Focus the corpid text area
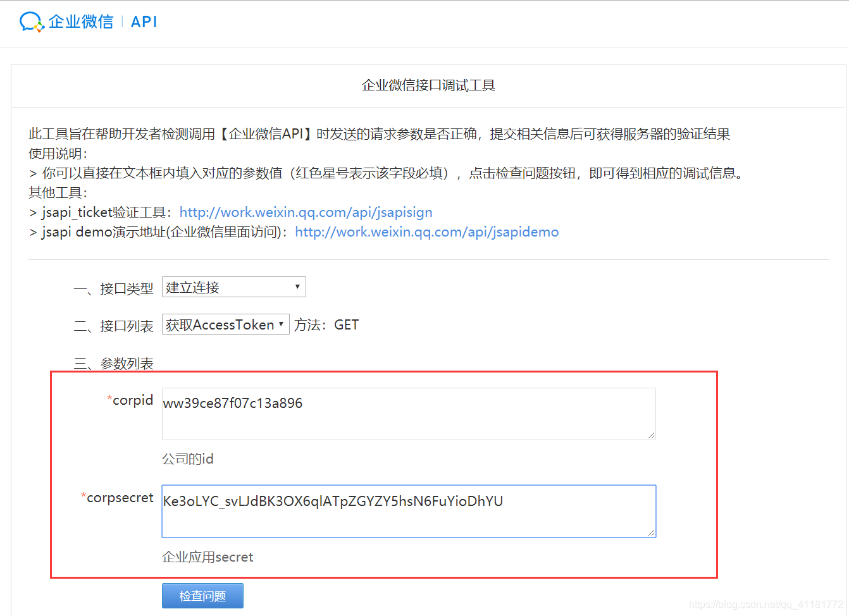Image resolution: width=849 pixels, height=616 pixels. (409, 414)
